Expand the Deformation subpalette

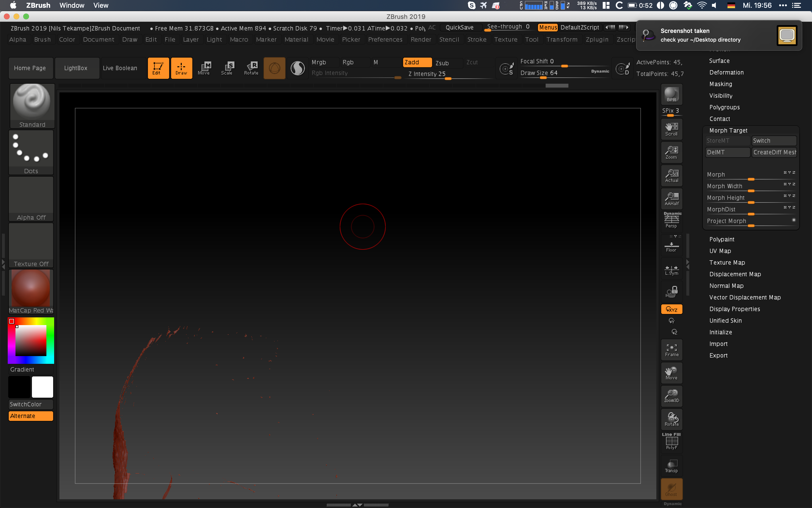[x=726, y=73]
